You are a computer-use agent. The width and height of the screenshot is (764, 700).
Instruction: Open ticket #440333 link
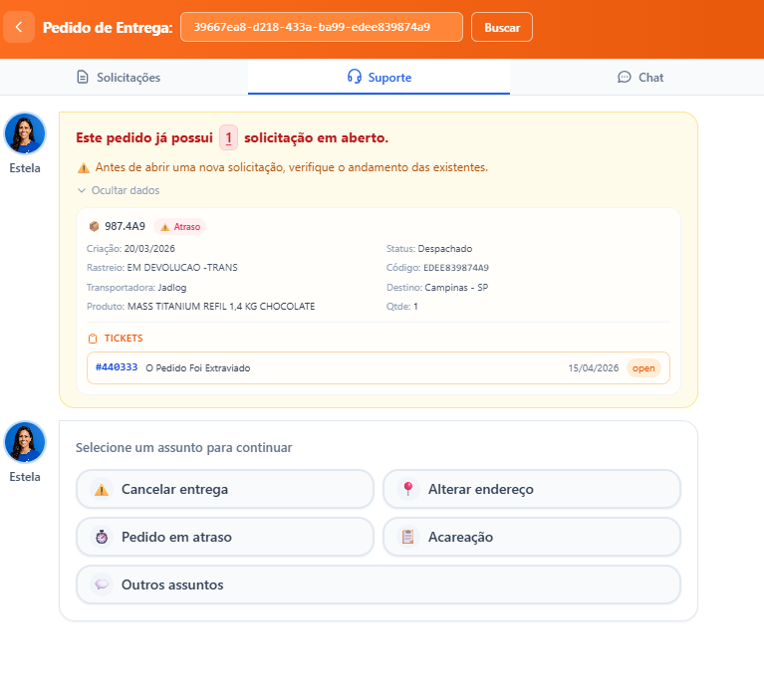117,367
